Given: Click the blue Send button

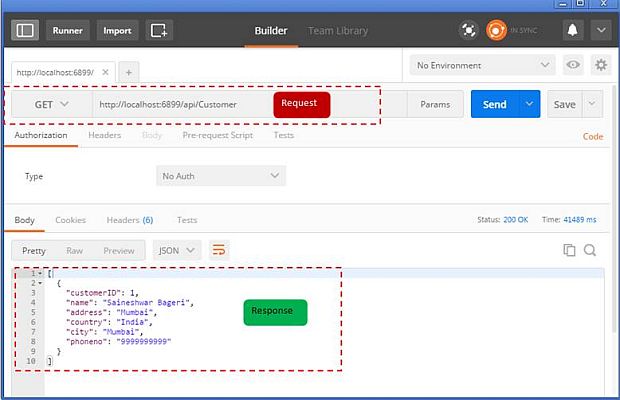Looking at the screenshot, I should pos(495,104).
